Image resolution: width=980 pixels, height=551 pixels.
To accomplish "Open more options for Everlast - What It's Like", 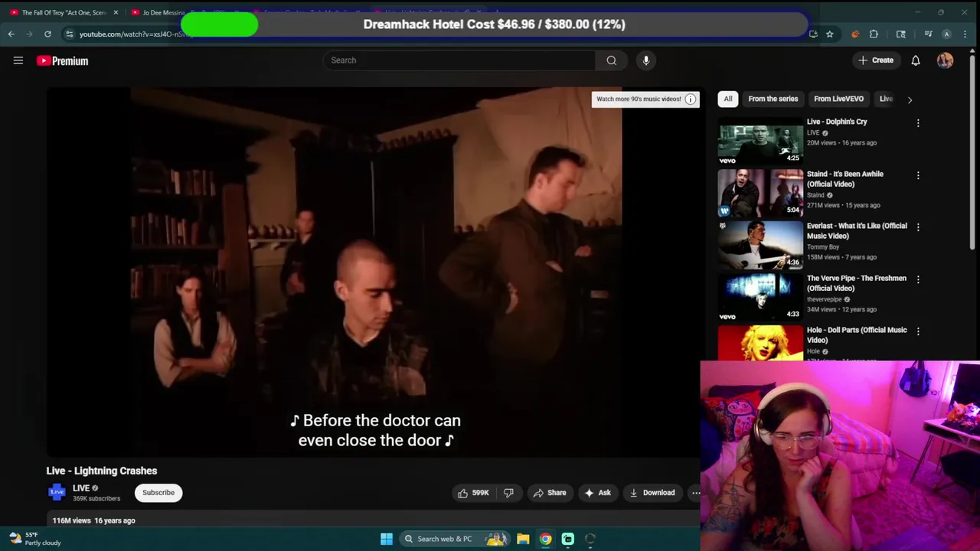I will [x=918, y=227].
